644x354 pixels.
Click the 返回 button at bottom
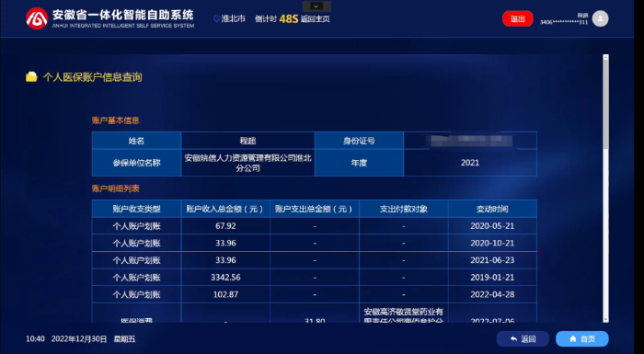523,338
